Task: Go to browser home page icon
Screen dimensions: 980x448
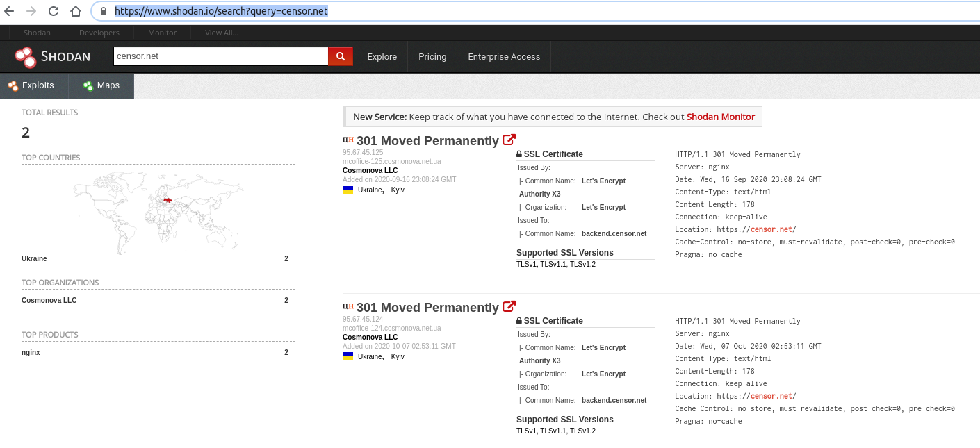Action: click(x=76, y=11)
